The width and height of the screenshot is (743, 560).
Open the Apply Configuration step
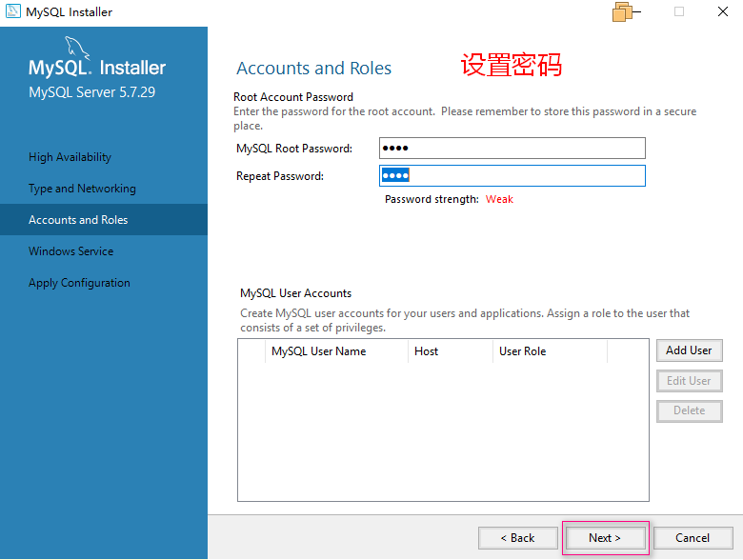point(79,283)
